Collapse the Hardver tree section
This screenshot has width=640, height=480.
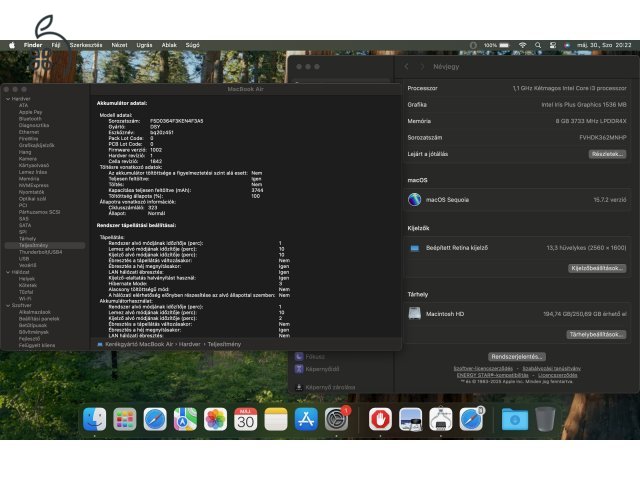click(8, 99)
